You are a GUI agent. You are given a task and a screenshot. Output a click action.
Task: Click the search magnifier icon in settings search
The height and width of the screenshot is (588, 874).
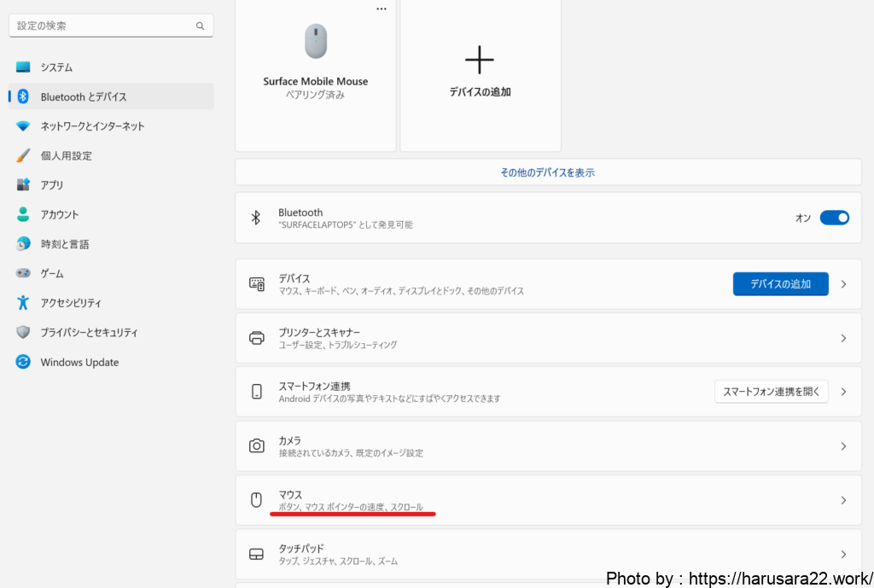coord(201,26)
